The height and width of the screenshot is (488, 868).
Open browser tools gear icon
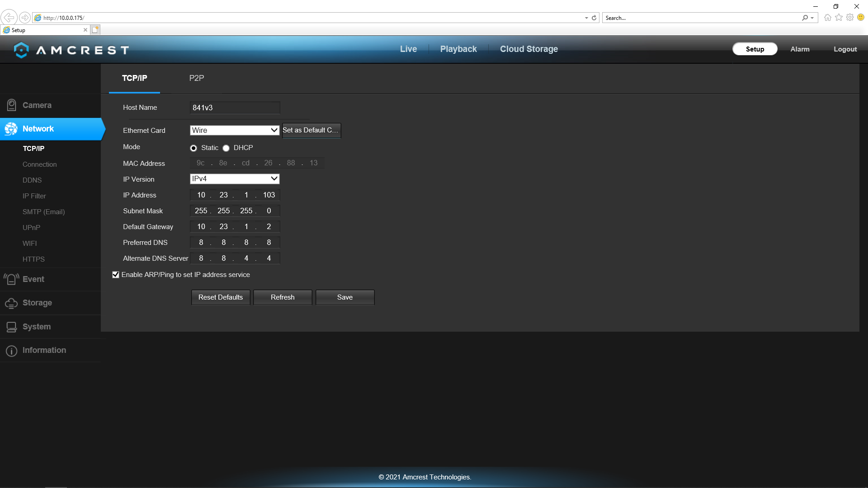(850, 18)
